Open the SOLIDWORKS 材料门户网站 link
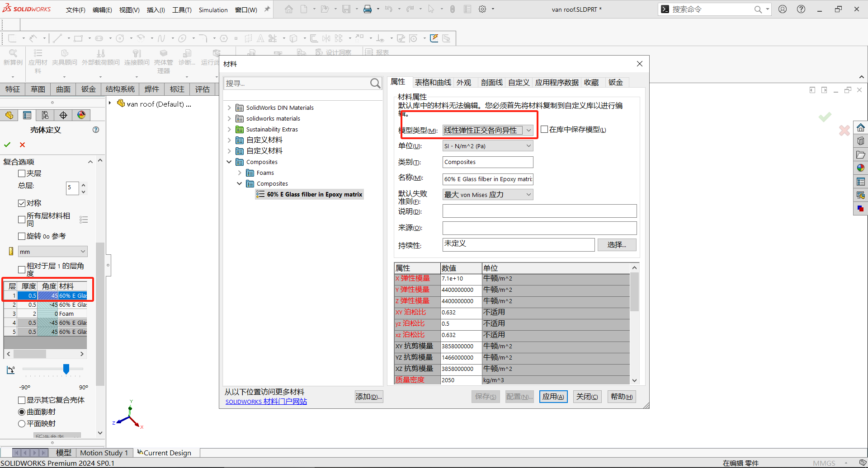This screenshot has width=868, height=468. [x=266, y=402]
